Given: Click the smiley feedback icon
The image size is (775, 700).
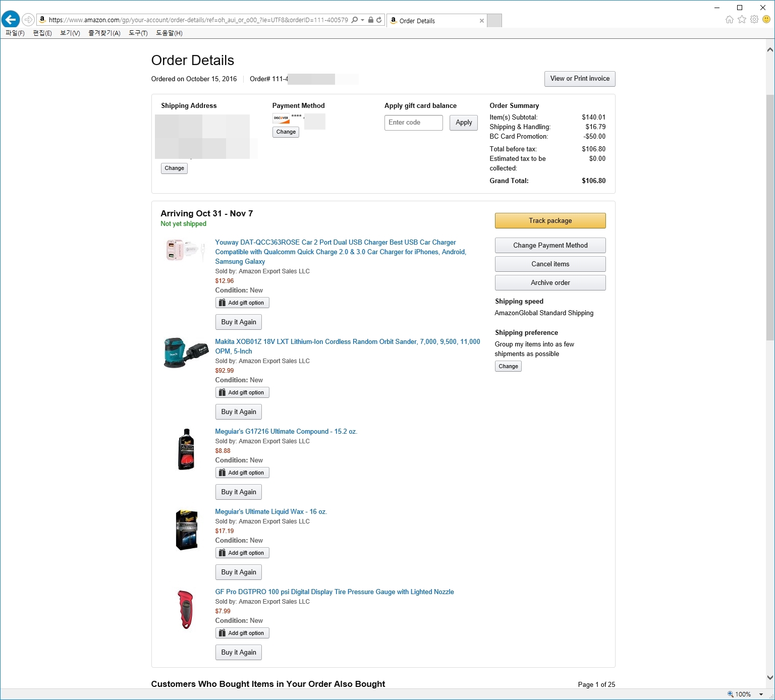Looking at the screenshot, I should pyautogui.click(x=766, y=20).
